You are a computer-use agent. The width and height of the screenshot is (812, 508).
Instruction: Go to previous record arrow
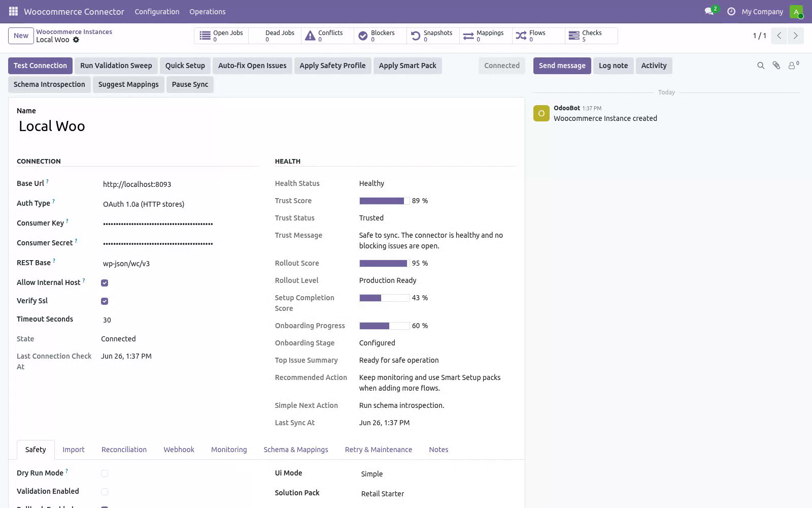coord(779,36)
